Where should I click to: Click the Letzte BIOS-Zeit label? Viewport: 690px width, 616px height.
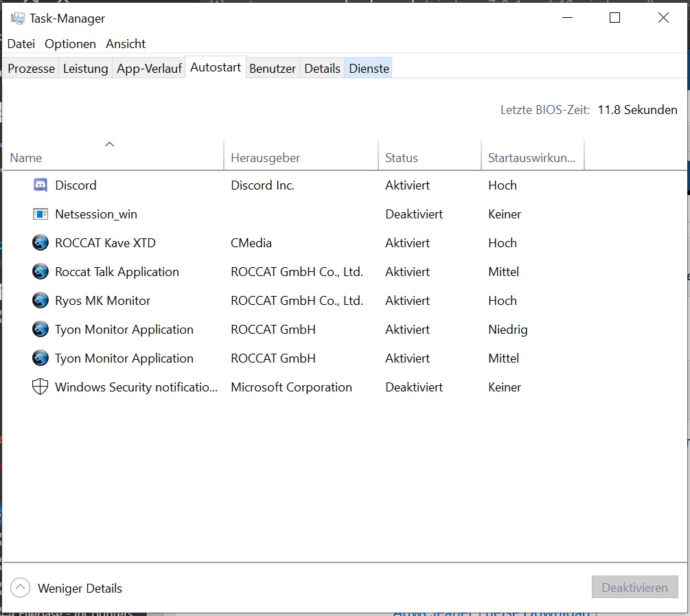pyautogui.click(x=544, y=110)
